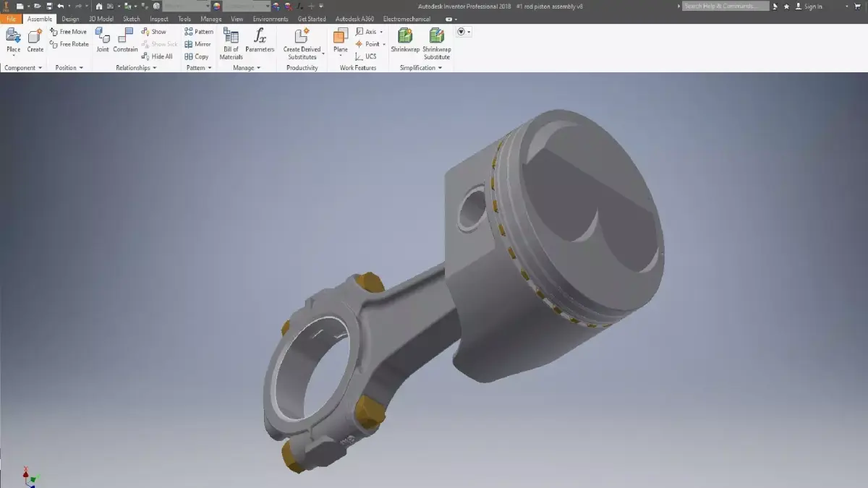Viewport: 868px width, 488px height.
Task: Open Bill of Materials
Action: click(231, 43)
